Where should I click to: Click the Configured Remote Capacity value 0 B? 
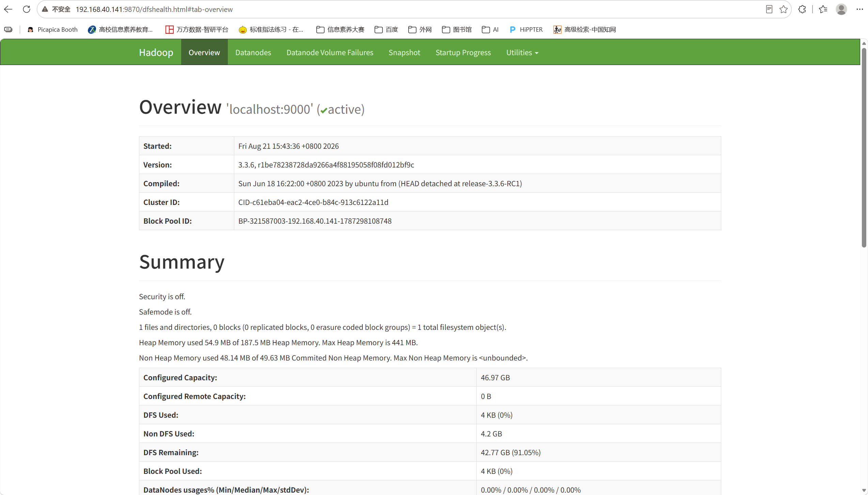(486, 396)
